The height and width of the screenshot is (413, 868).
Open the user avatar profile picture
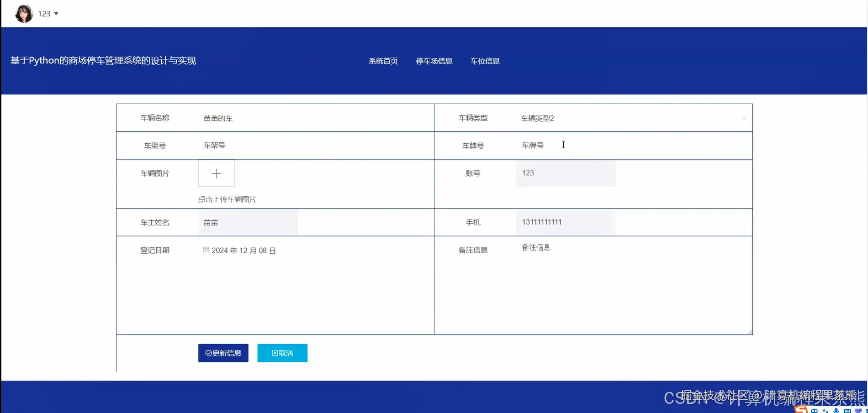point(24,14)
